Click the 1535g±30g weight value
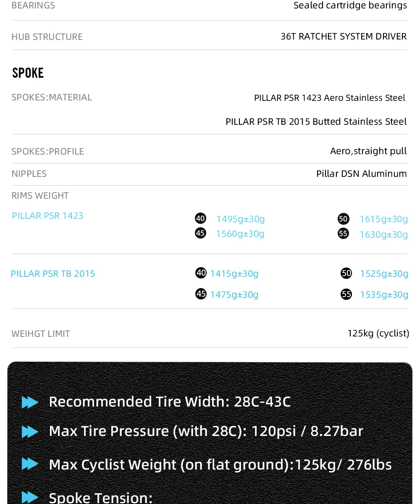 pyautogui.click(x=384, y=294)
